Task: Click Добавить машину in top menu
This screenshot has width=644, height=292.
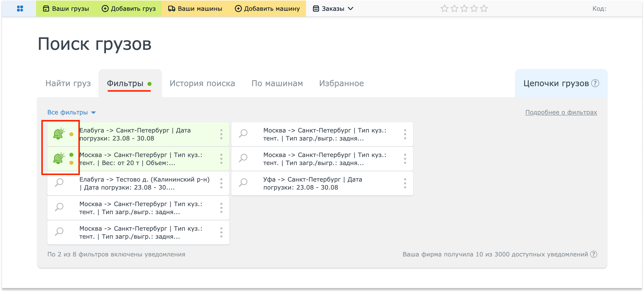Action: point(267,9)
